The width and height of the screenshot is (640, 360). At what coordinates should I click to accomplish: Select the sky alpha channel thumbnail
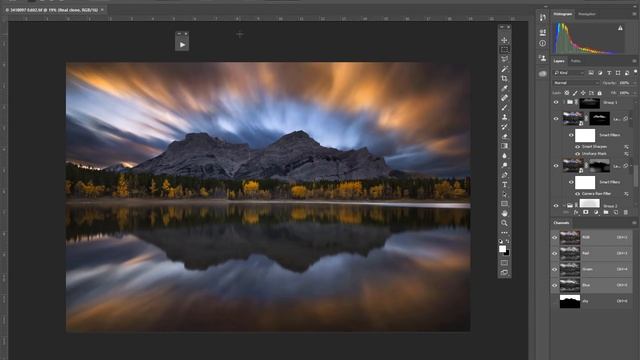(570, 301)
